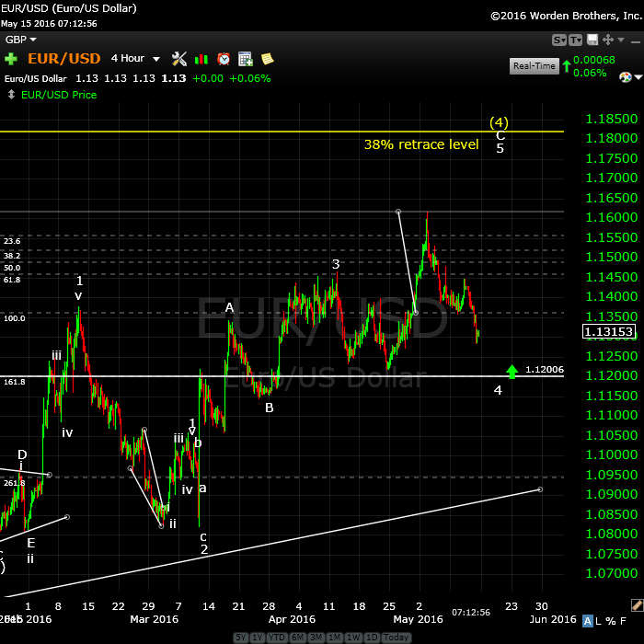
Task: Click the Jun 2016 time axis label
Action: coord(553,619)
